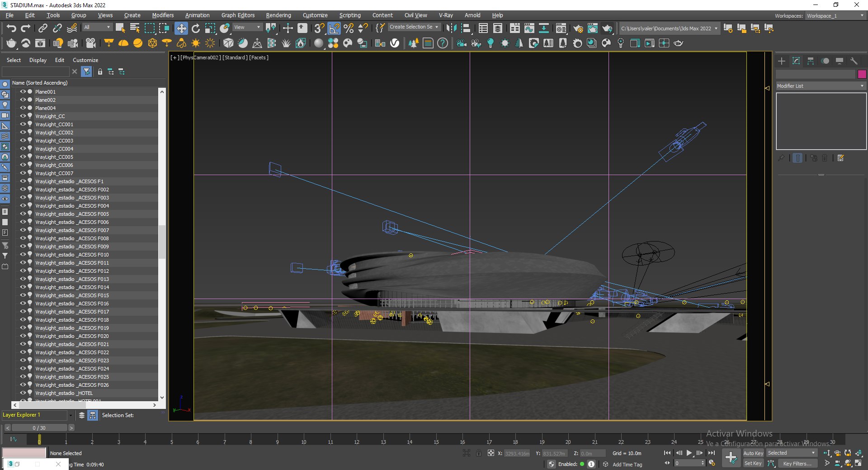868x470 pixels.
Task: Click Select Object arrow tool
Action: click(x=120, y=28)
